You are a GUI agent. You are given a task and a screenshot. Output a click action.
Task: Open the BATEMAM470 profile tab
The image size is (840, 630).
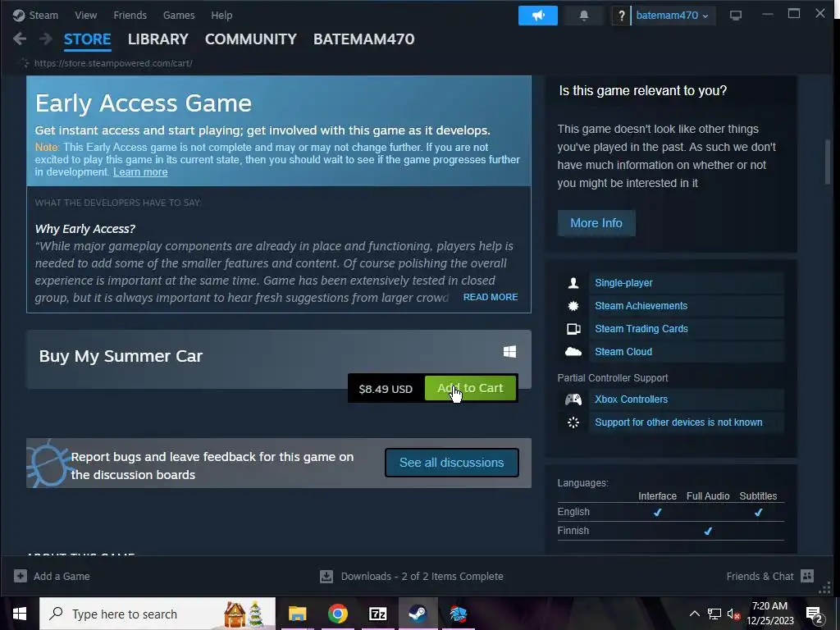(363, 39)
